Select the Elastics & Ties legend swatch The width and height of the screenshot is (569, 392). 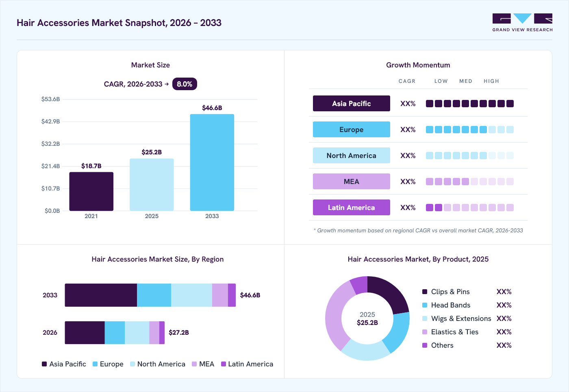coord(425,332)
